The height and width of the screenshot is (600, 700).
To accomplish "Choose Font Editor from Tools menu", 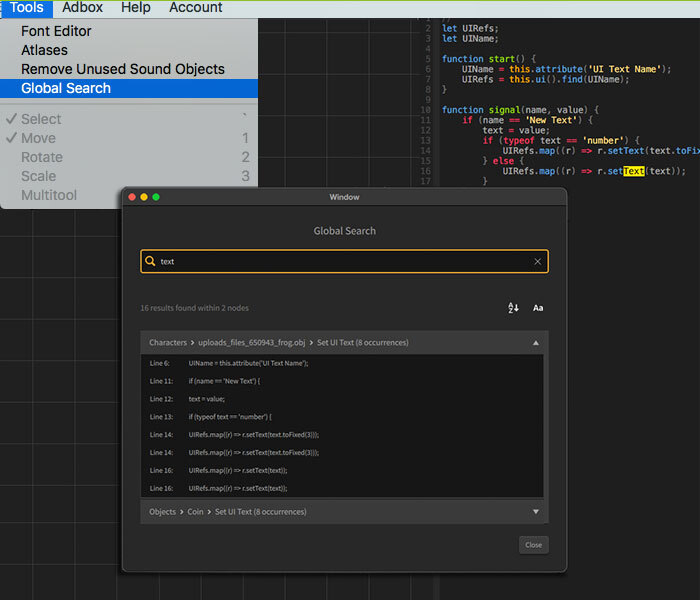I will click(56, 31).
